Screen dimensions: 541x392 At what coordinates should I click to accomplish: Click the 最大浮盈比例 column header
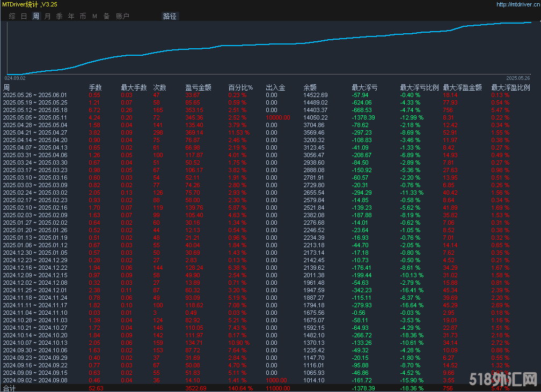tap(510, 87)
